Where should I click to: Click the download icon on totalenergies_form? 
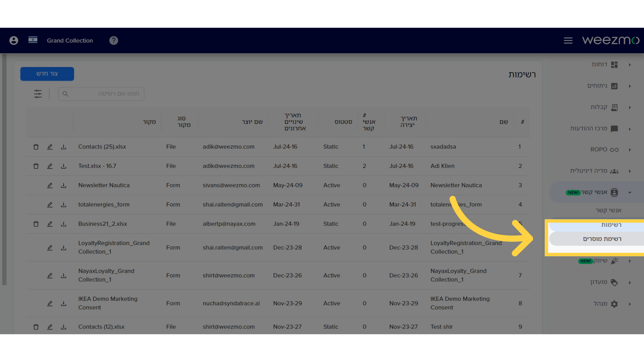(x=64, y=205)
